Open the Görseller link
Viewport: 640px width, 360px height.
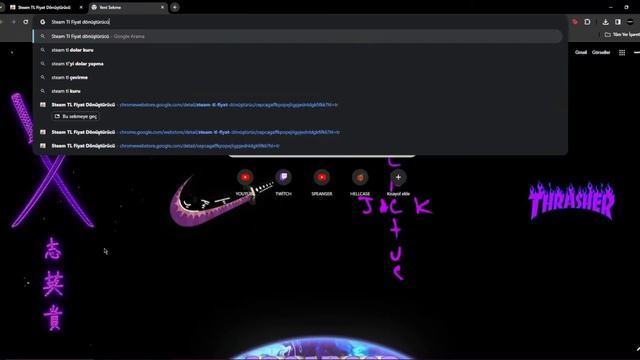pos(601,52)
